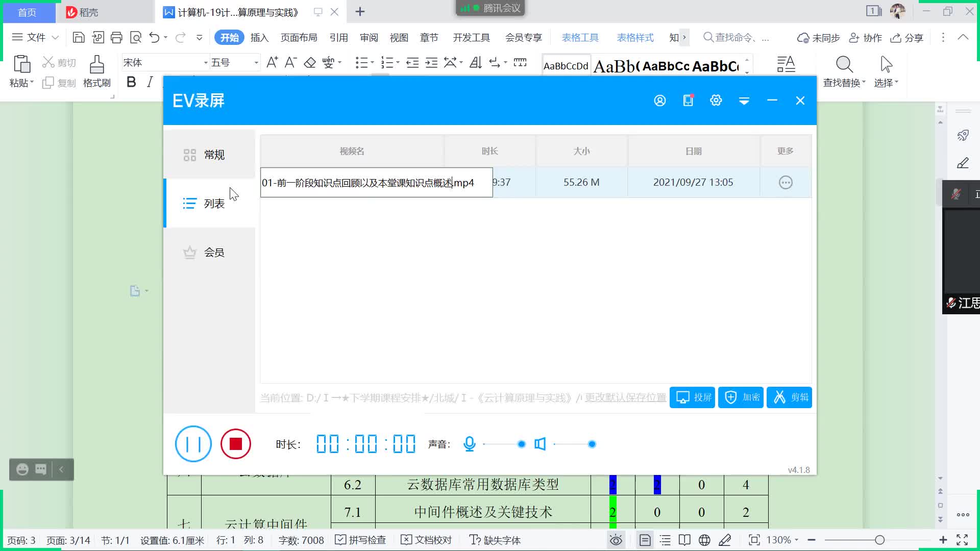The height and width of the screenshot is (551, 980).
Task: Open the 五号 font size dropdown
Action: (x=256, y=63)
